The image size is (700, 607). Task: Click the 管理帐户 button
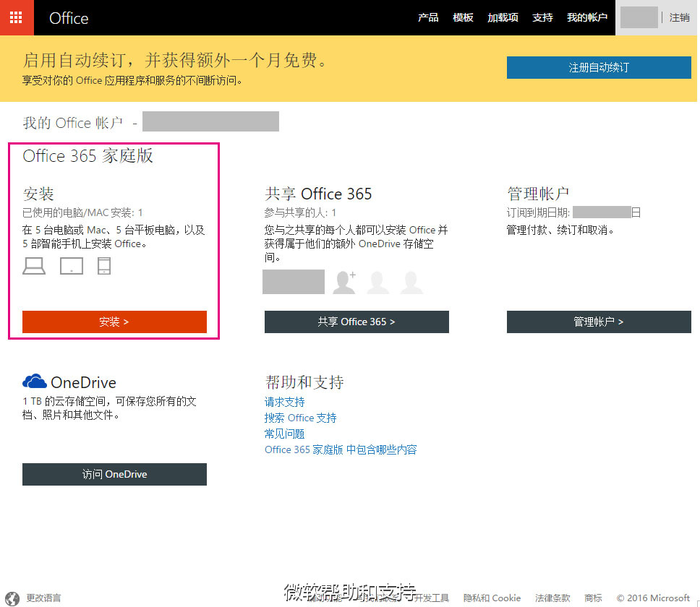[x=599, y=322]
